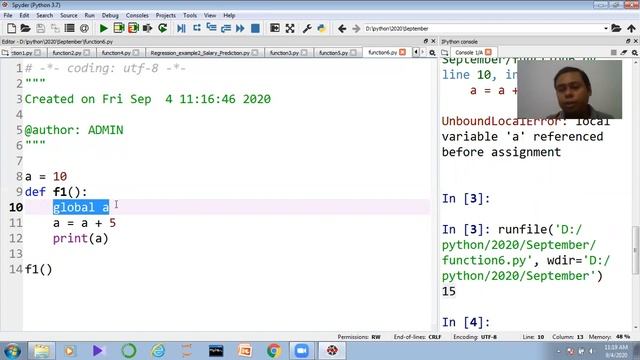Open Zoom from the taskbar
Image resolution: width=640 pixels, height=360 pixels.
(302, 351)
